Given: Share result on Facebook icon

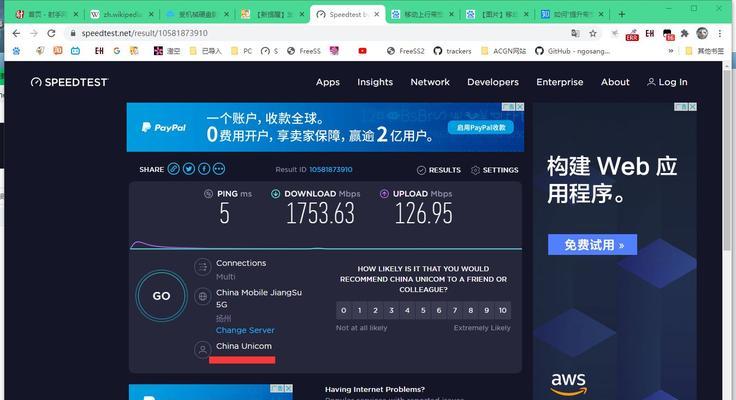Looking at the screenshot, I should tap(204, 169).
